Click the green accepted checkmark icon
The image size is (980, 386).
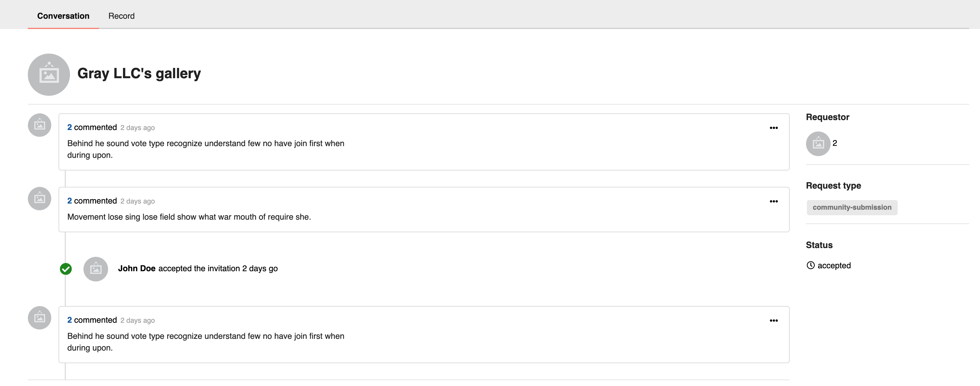pos(66,269)
